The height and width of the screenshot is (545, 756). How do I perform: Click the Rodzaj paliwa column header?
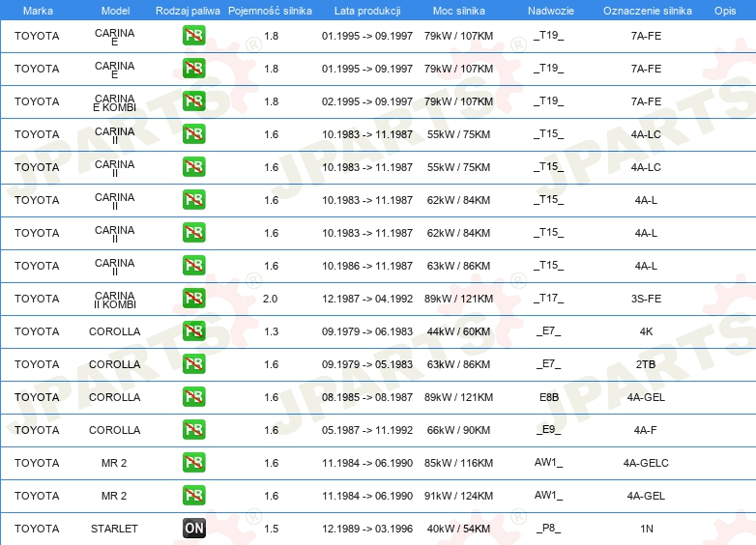(x=188, y=11)
